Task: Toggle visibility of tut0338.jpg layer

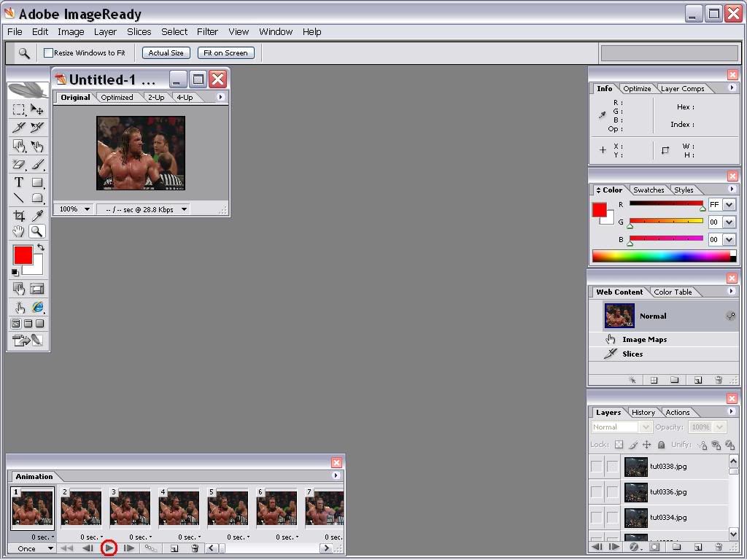Action: pyautogui.click(x=597, y=467)
